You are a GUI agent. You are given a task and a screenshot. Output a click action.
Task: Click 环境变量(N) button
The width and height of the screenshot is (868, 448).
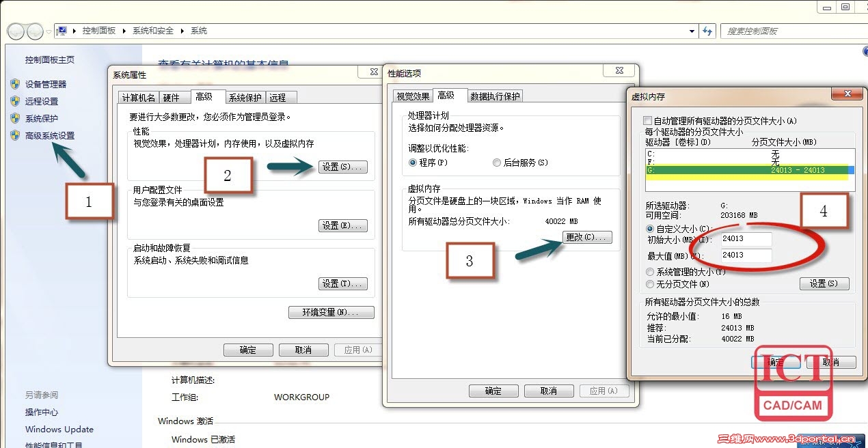pyautogui.click(x=331, y=312)
